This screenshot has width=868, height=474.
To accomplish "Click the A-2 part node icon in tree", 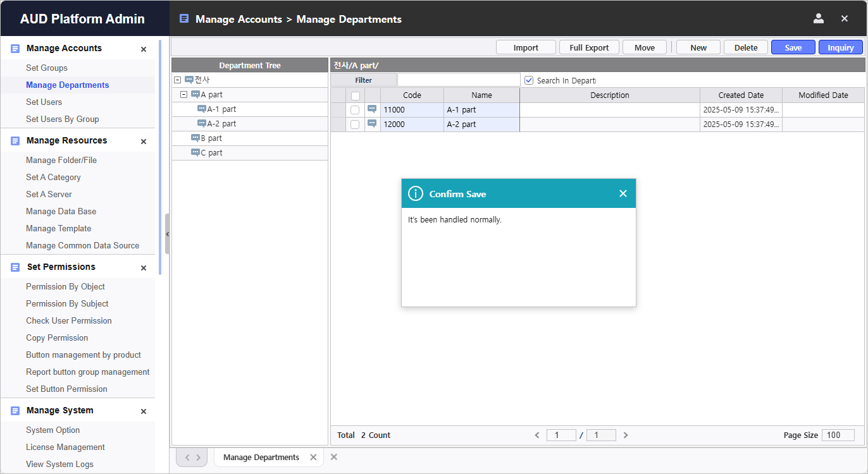I will click(x=202, y=124).
